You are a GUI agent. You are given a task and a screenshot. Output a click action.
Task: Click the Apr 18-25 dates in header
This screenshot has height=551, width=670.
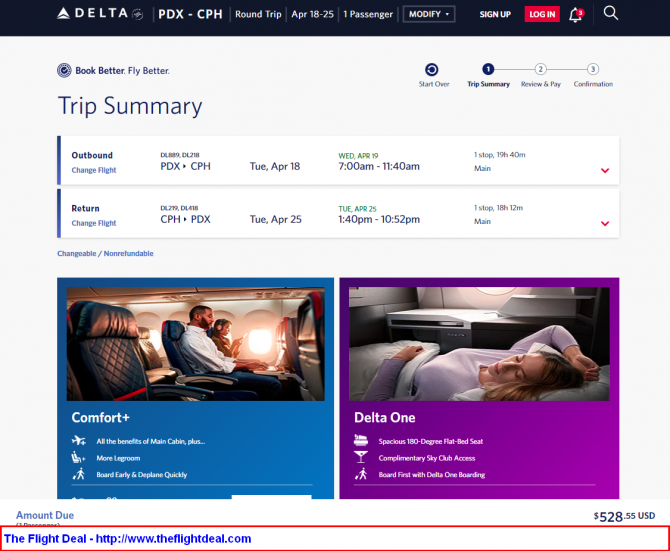point(312,14)
